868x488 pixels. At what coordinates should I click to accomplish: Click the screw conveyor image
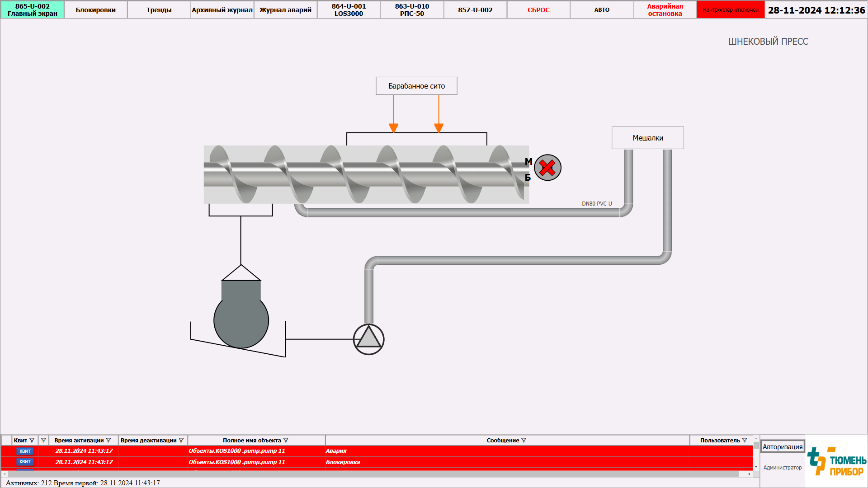pos(366,174)
